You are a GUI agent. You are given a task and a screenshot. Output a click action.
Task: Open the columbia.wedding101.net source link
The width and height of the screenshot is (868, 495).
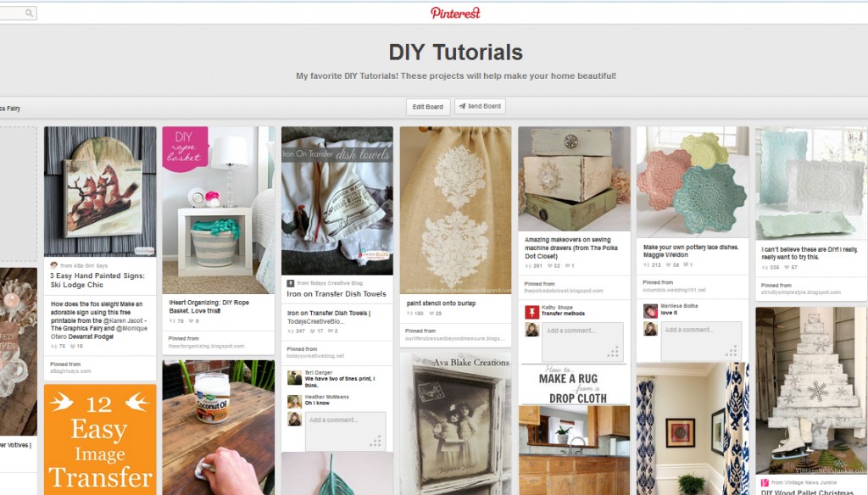[674, 290]
